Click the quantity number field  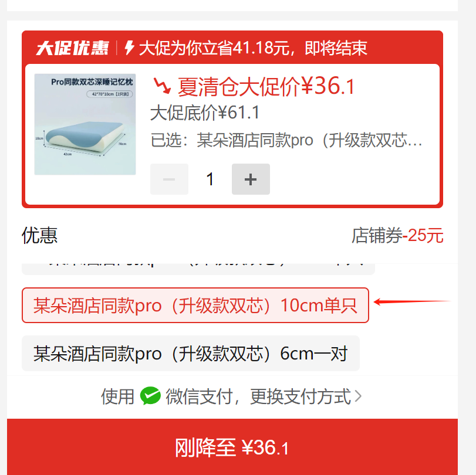point(210,179)
